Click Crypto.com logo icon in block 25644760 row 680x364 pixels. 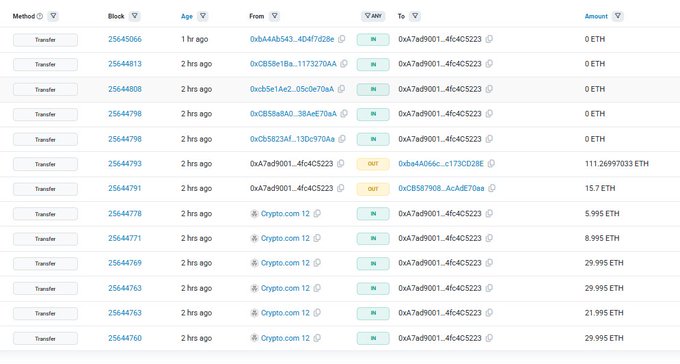click(x=255, y=338)
